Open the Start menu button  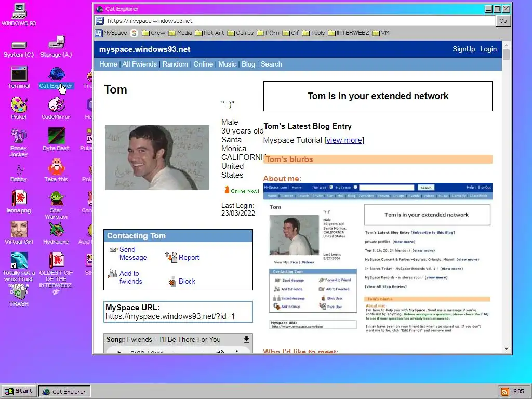19,391
